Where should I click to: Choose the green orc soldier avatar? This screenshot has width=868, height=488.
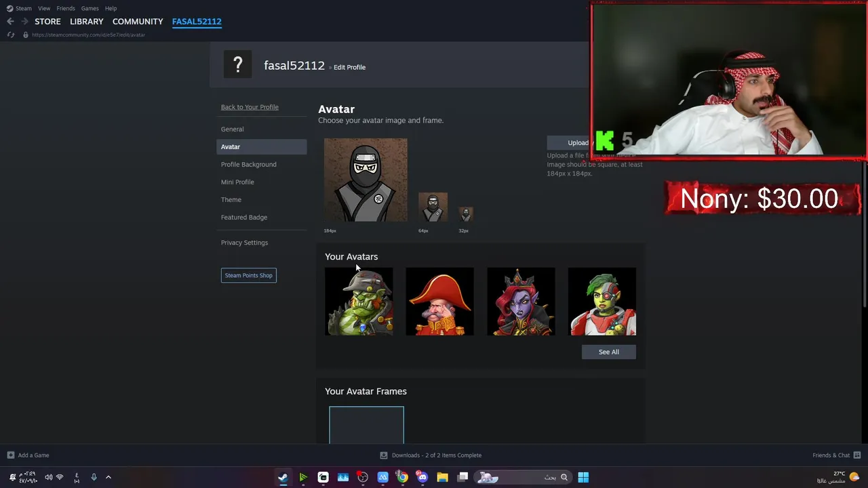pyautogui.click(x=359, y=302)
